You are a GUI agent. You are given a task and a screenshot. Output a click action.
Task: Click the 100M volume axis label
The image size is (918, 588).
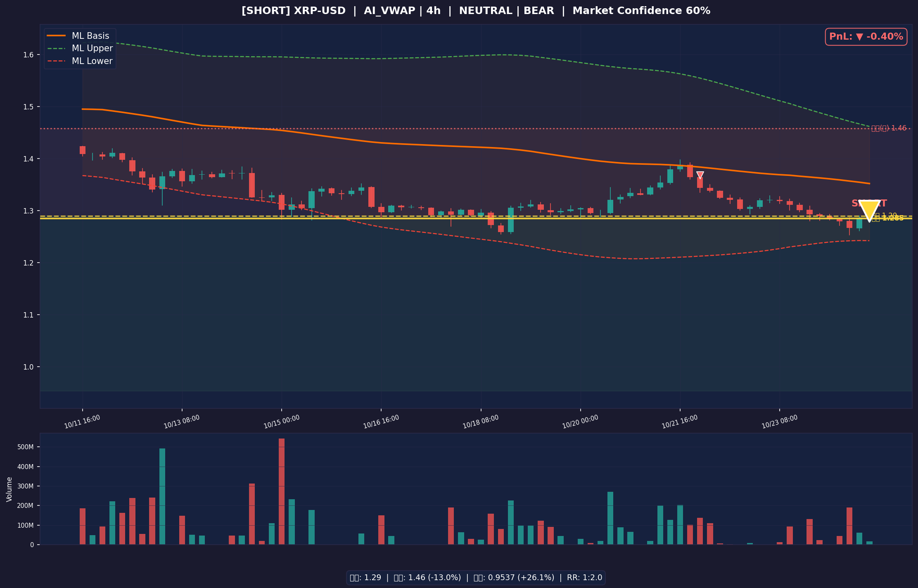[x=26, y=526]
